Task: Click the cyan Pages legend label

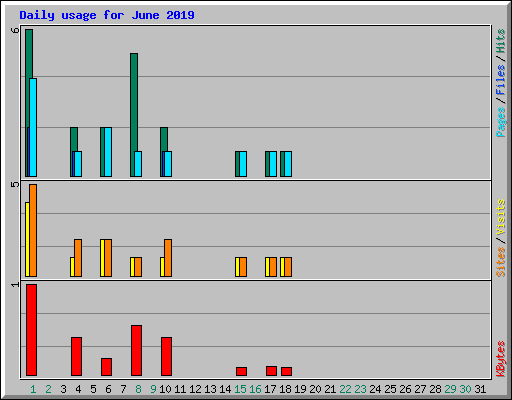Action: pyautogui.click(x=501, y=122)
